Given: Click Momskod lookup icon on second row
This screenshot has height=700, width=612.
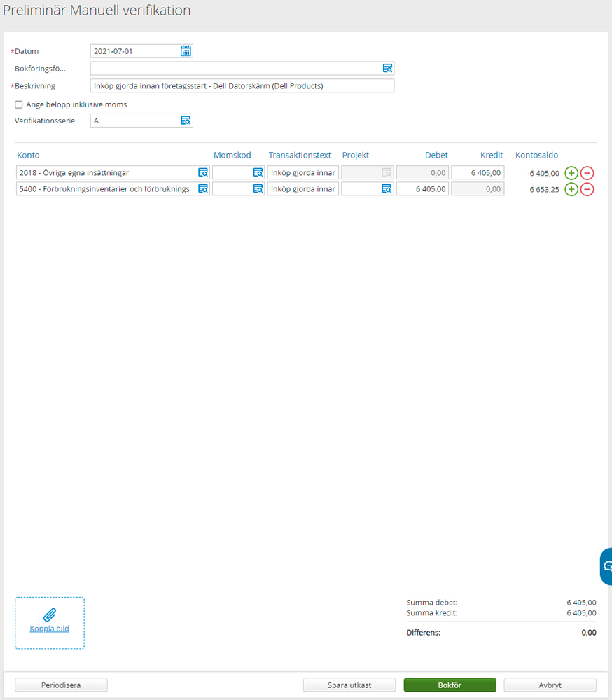Looking at the screenshot, I should [x=258, y=188].
